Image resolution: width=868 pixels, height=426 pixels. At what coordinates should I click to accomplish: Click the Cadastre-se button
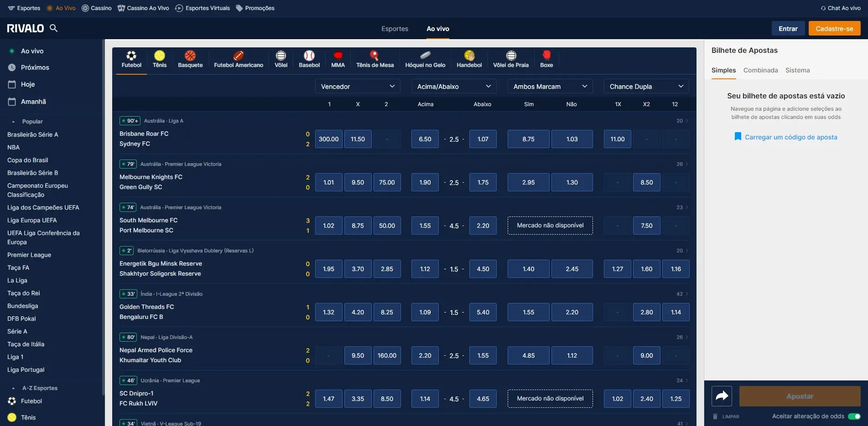click(x=834, y=28)
